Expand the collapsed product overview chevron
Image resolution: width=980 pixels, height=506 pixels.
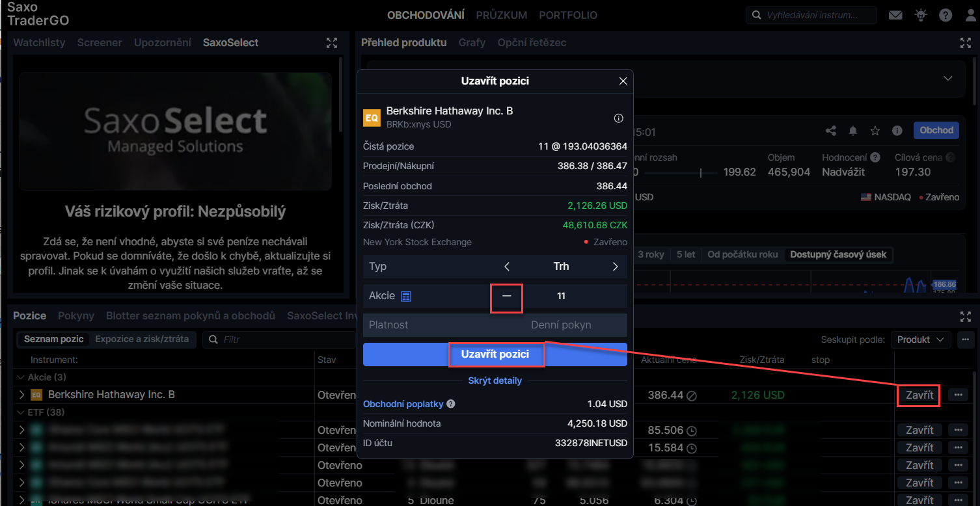point(948,79)
